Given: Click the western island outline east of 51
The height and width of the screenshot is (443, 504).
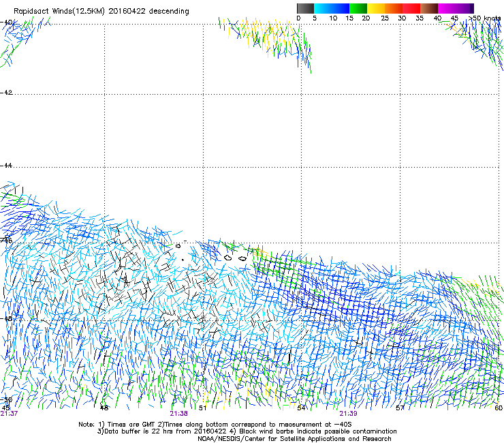Looking at the screenshot, I should pyautogui.click(x=228, y=258).
